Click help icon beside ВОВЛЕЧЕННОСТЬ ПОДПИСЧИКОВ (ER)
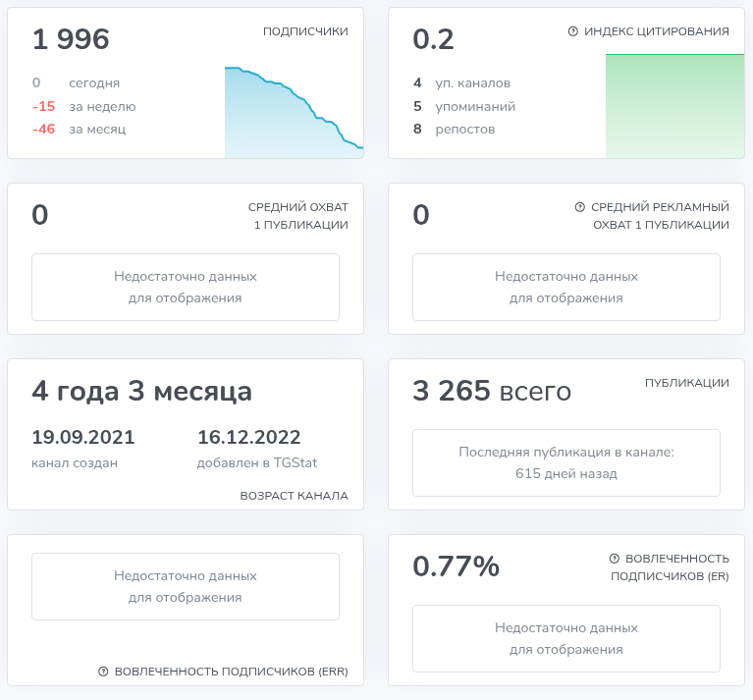Image resolution: width=753 pixels, height=700 pixels. [615, 559]
